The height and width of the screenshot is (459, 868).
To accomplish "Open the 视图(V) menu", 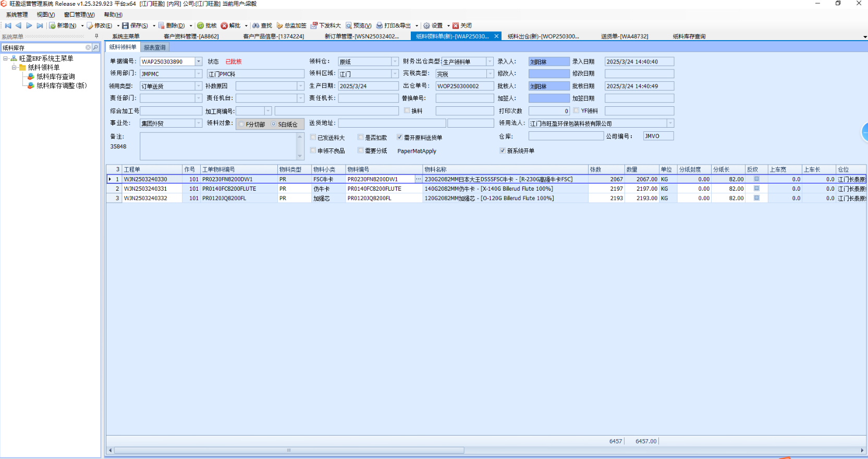I will 46,15.
